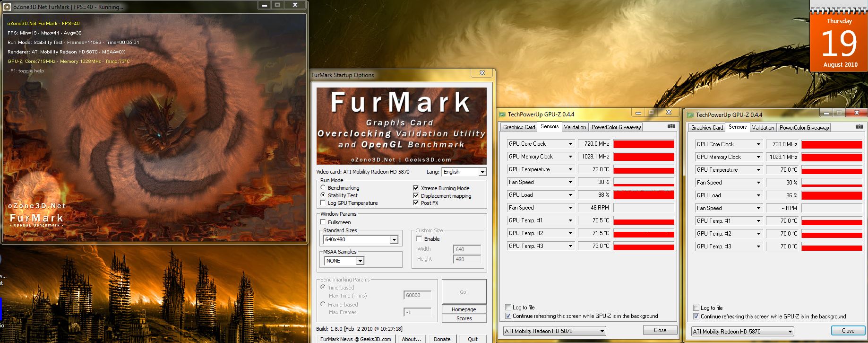Toggle Log GPU Temperature checkbox
The image size is (868, 343).
[x=323, y=202]
